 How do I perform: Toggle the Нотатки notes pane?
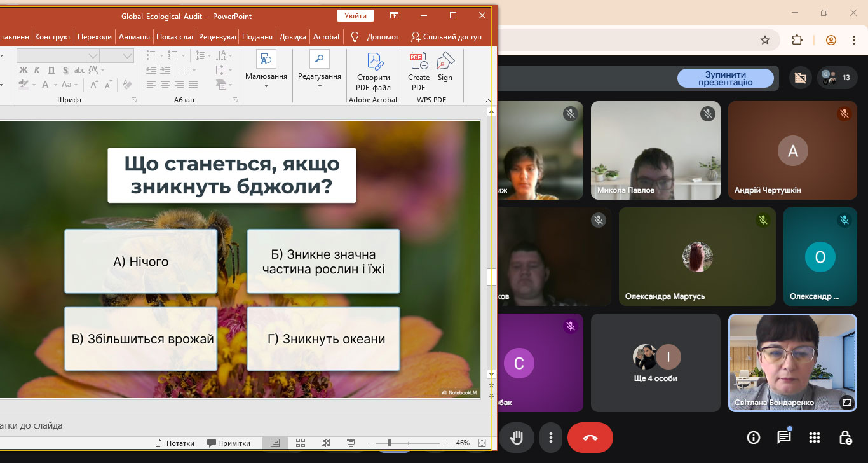pos(175,443)
